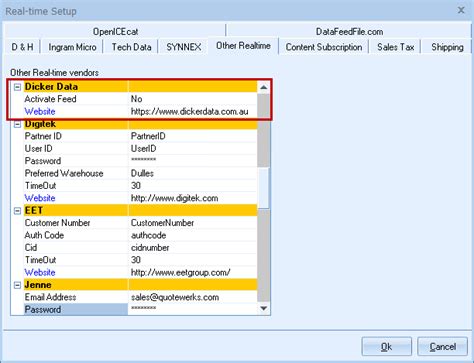The height and width of the screenshot is (363, 474).
Task: Select the User ID label
Action: 38,149
